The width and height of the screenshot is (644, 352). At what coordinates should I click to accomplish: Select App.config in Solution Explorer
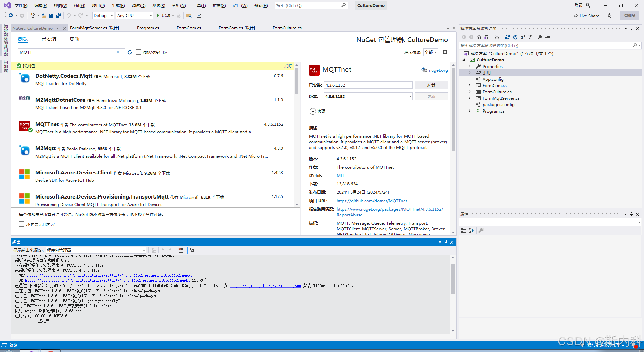point(493,79)
